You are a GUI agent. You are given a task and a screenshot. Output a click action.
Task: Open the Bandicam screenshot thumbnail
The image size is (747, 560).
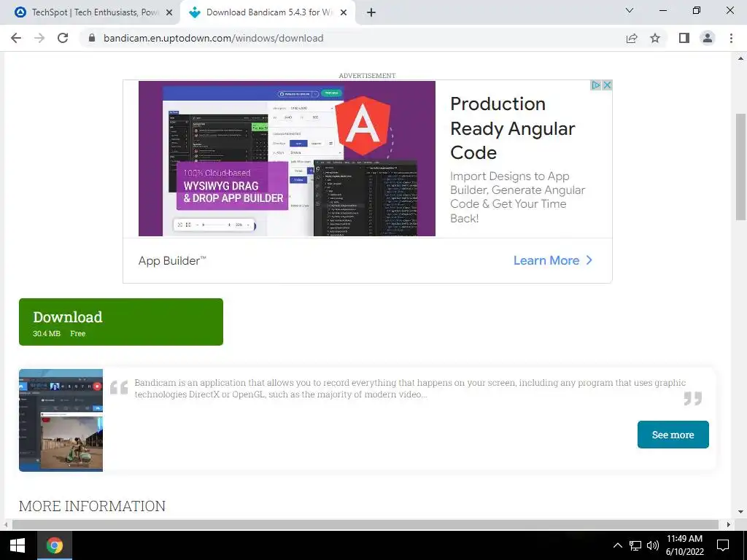(61, 420)
